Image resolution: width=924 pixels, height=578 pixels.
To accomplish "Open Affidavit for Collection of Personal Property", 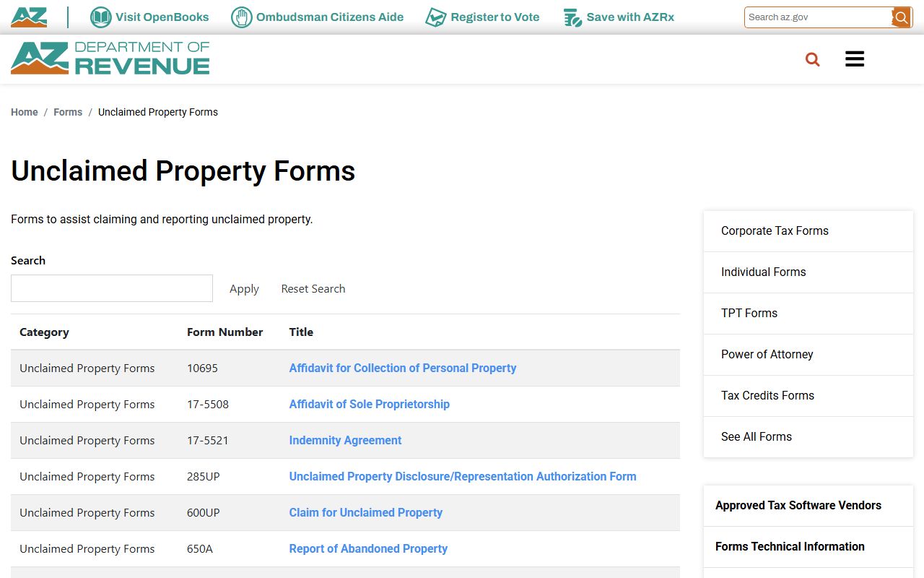I will coord(403,368).
